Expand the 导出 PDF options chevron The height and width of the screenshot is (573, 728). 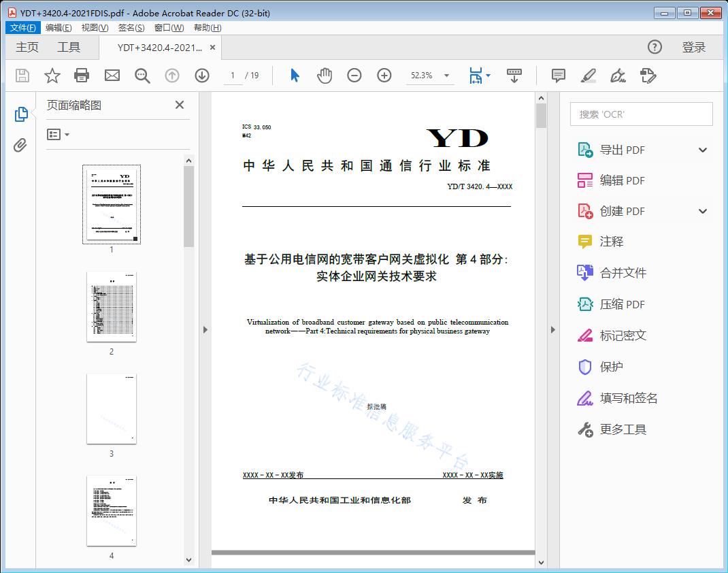click(701, 149)
